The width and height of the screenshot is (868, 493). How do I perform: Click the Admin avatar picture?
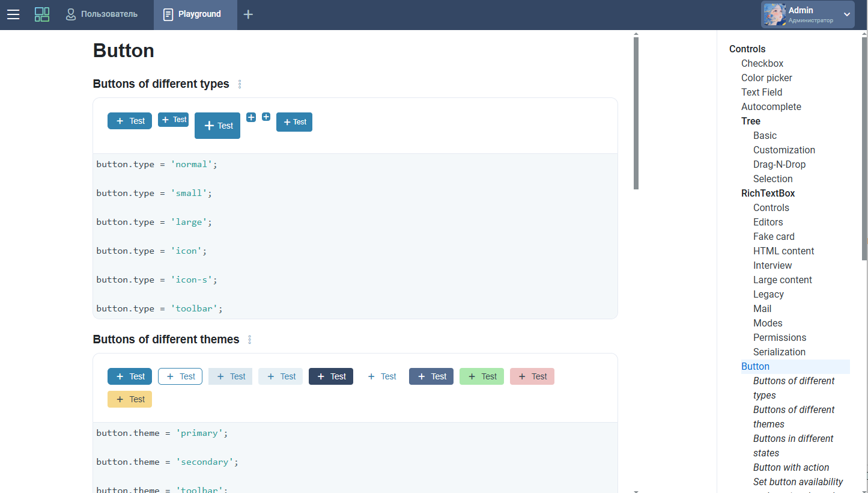pyautogui.click(x=774, y=14)
